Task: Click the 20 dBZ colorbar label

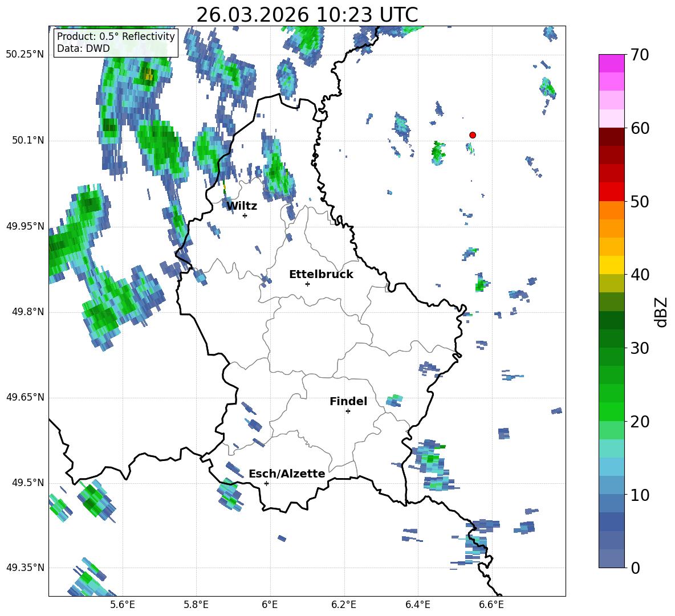Action: [640, 422]
